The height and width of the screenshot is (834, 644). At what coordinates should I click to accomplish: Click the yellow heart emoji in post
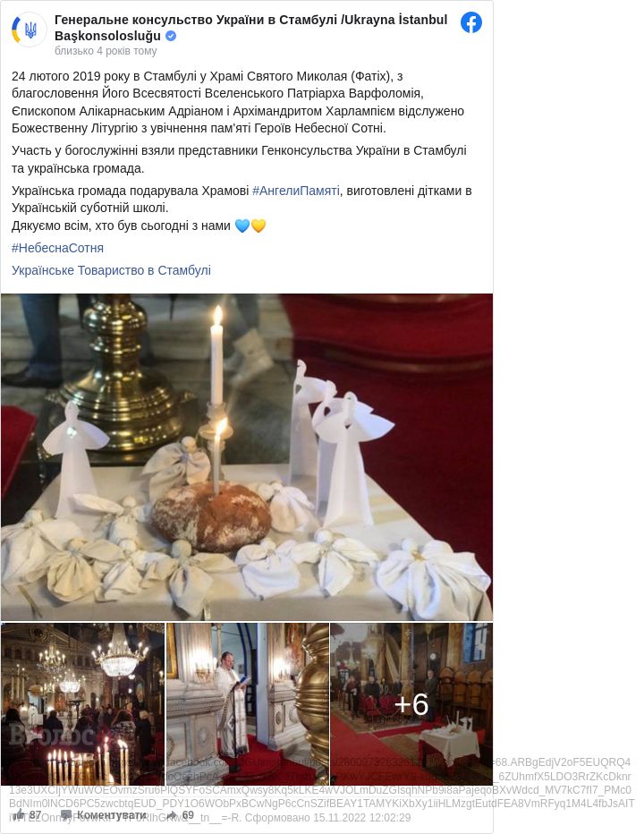click(x=258, y=226)
